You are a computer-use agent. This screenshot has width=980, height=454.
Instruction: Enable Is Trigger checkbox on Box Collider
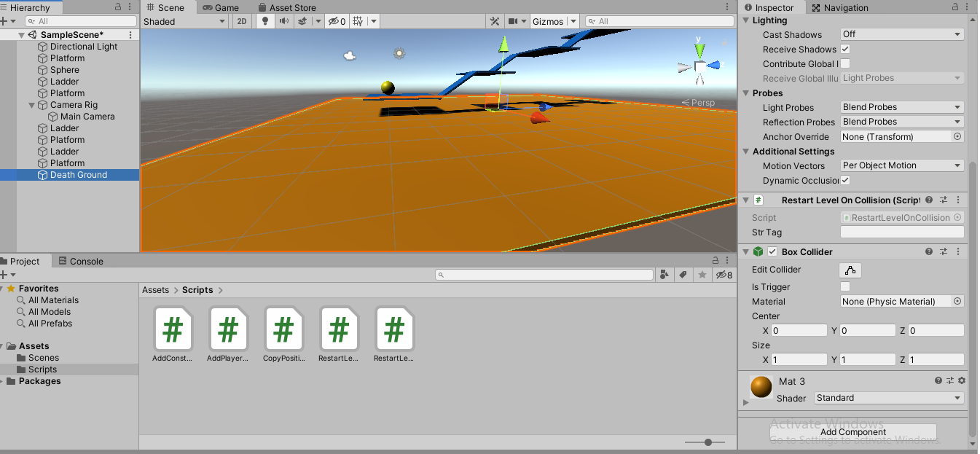click(845, 286)
